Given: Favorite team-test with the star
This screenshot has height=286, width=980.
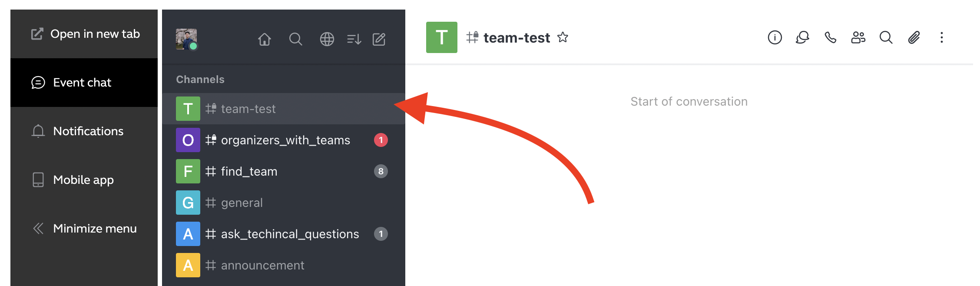Looking at the screenshot, I should (x=563, y=37).
